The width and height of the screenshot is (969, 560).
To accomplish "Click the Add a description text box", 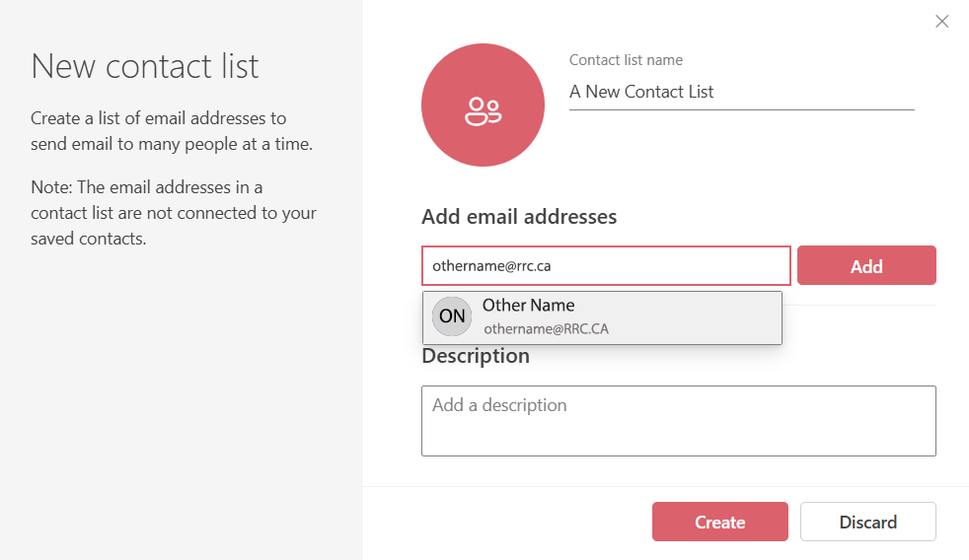I will [x=678, y=421].
